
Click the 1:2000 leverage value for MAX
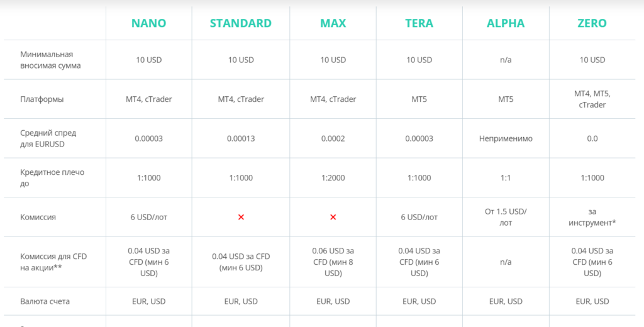click(333, 178)
